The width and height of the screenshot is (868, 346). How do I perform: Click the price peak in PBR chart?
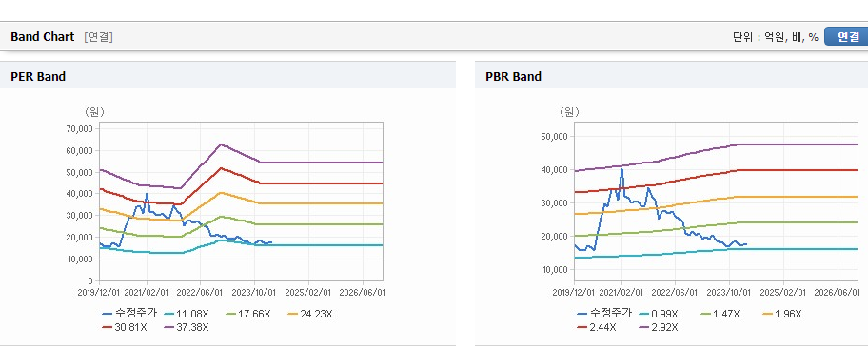621,170
